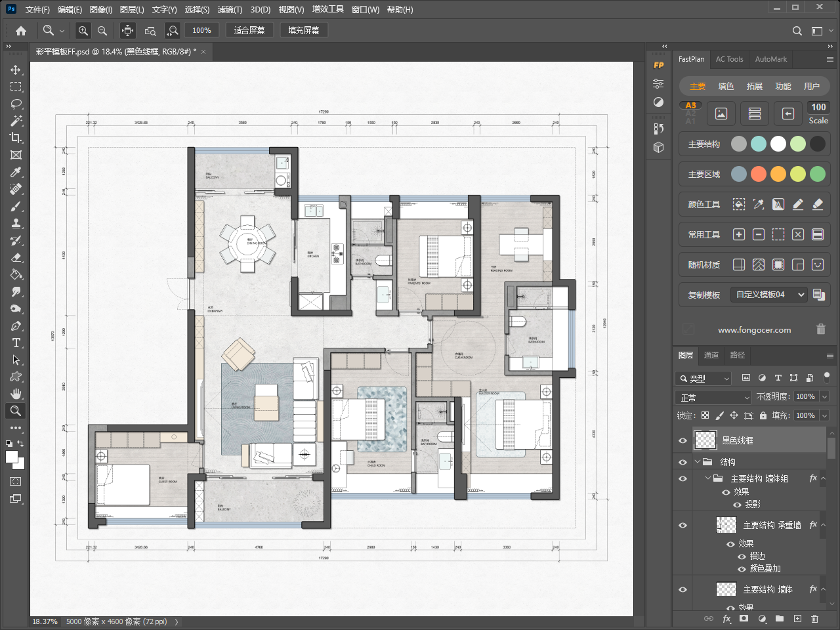Select the 功能 FastPlan section
The width and height of the screenshot is (840, 630).
coord(783,86)
